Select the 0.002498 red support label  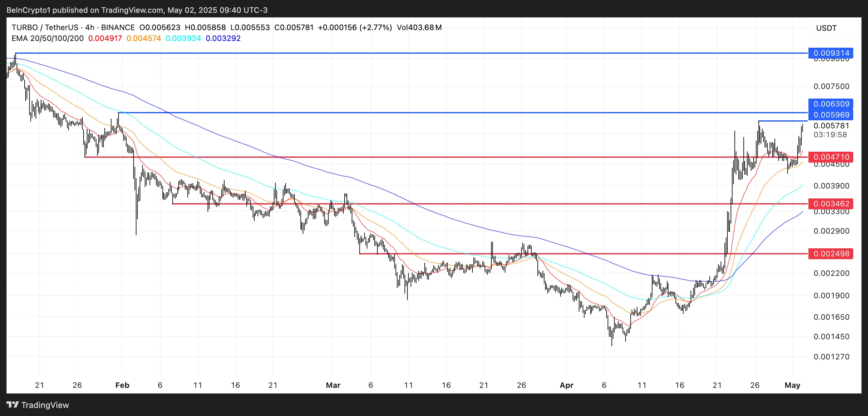(831, 253)
